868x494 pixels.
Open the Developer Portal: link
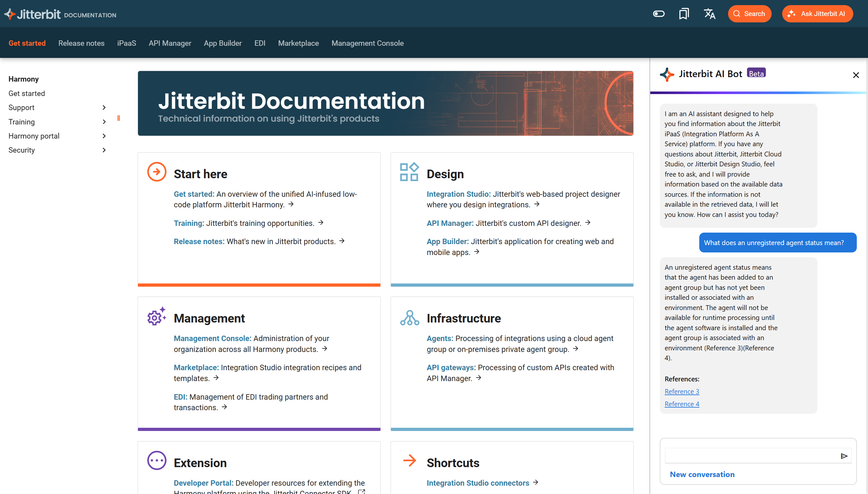pyautogui.click(x=204, y=483)
